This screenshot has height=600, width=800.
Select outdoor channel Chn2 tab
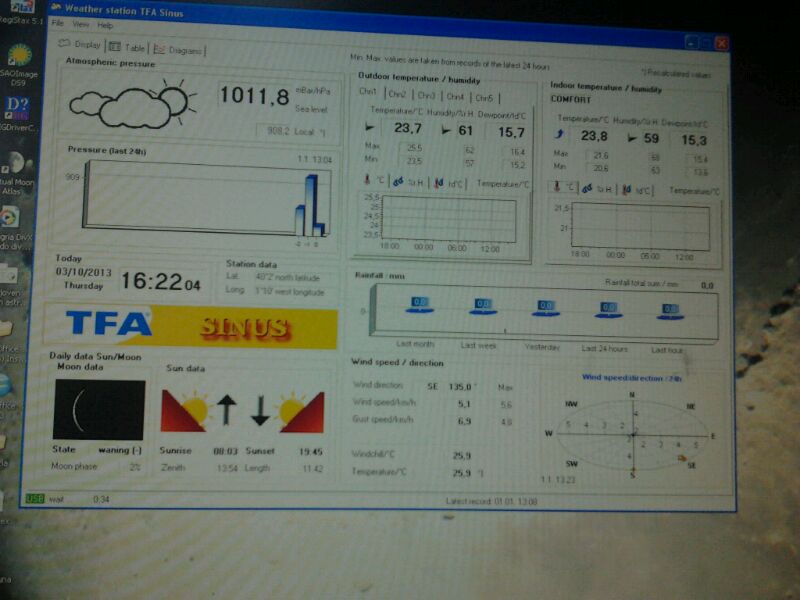pyautogui.click(x=397, y=96)
